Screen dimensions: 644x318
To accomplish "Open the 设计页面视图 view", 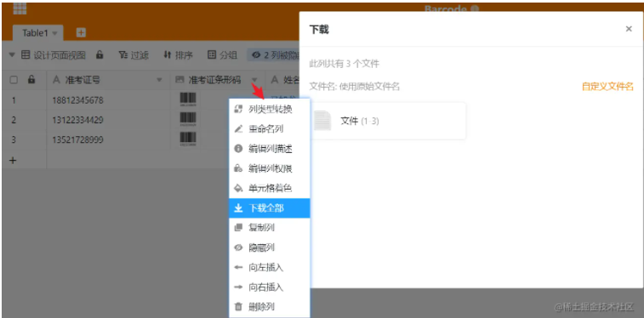I will 54,55.
